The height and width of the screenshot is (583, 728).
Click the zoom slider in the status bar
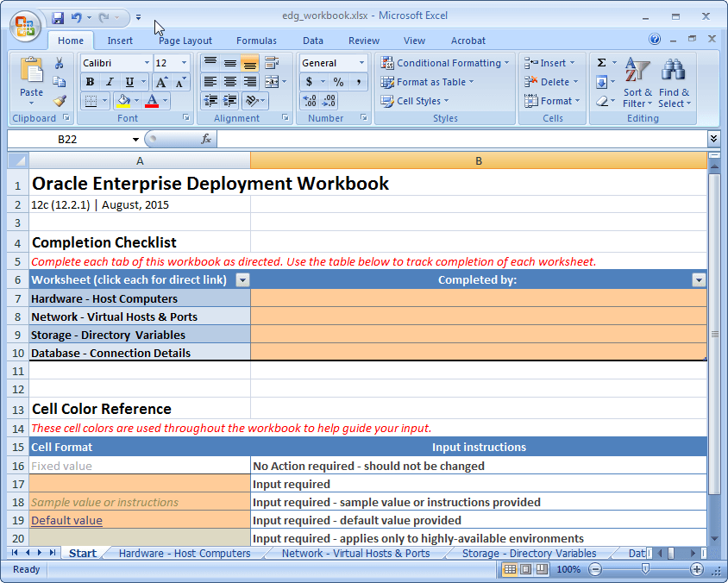click(x=645, y=569)
